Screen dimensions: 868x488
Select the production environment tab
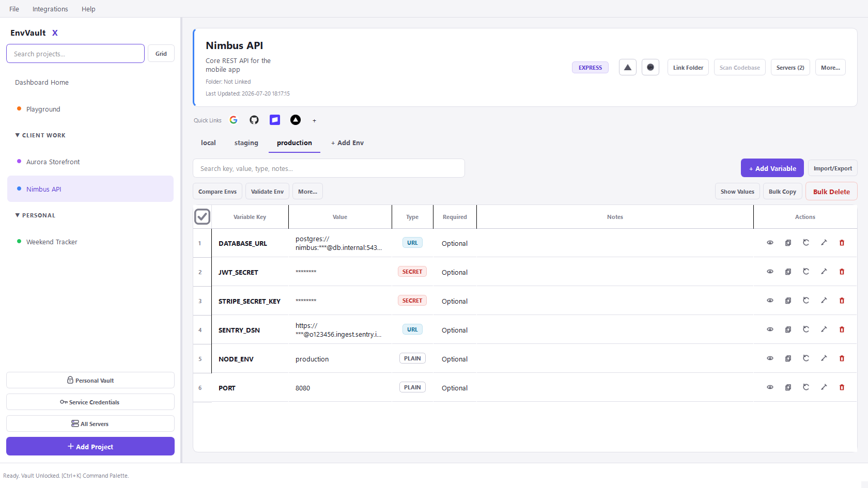295,143
